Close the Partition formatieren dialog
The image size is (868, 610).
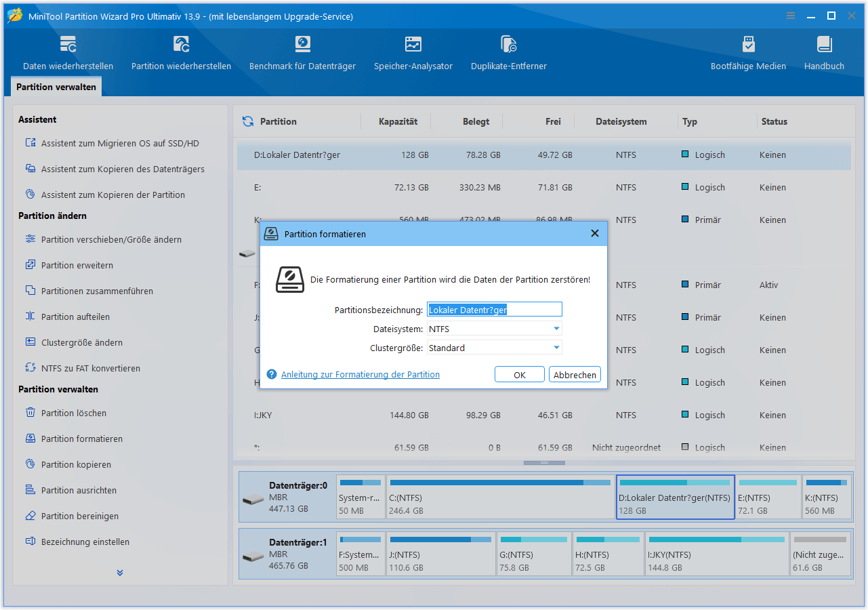click(595, 233)
